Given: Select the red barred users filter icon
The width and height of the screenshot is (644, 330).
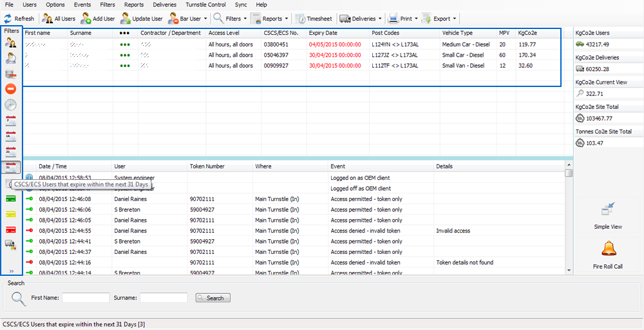Looking at the screenshot, I should point(11,89).
